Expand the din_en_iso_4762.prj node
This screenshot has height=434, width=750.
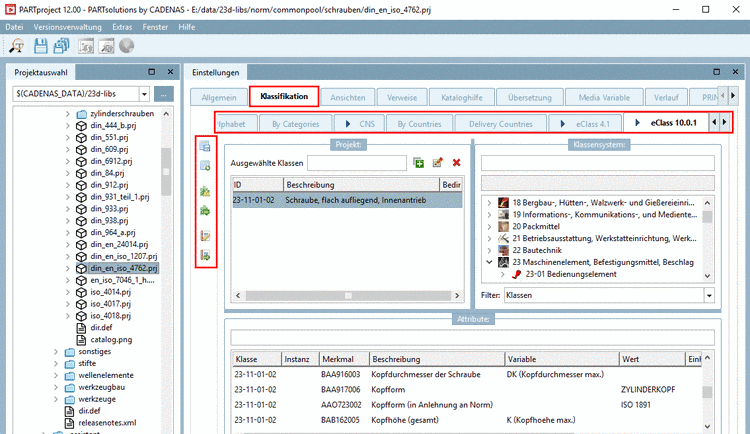pos(67,268)
